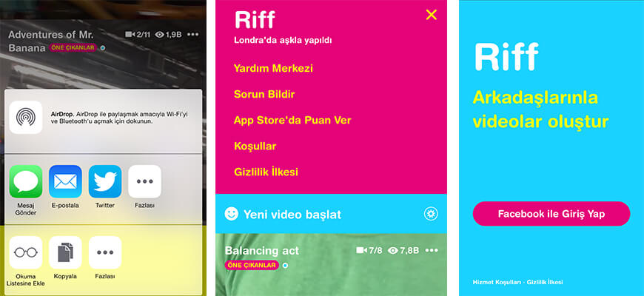
Task: Tap the AirDrop sharing icon
Action: tap(26, 117)
